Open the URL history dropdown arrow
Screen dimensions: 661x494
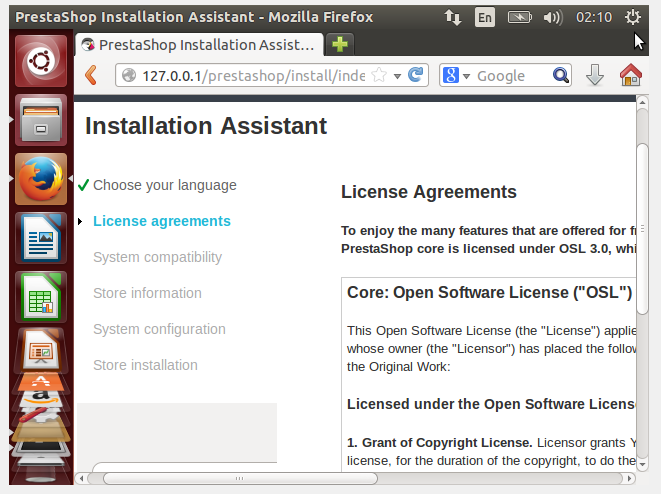pos(397,76)
